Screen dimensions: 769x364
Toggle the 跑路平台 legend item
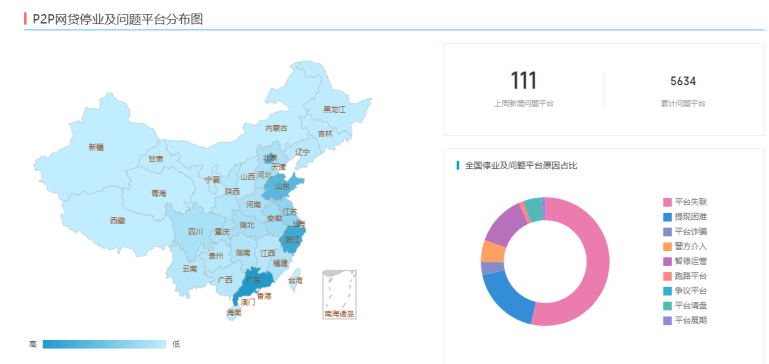click(x=685, y=276)
